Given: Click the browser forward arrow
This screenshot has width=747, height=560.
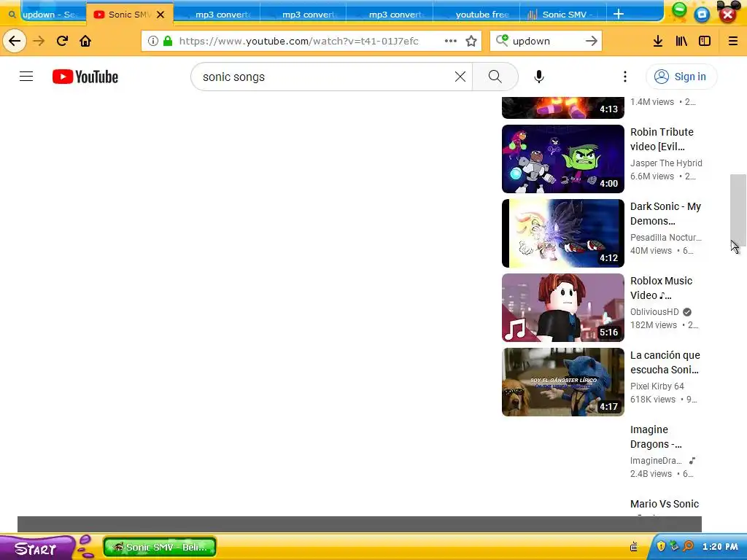Looking at the screenshot, I should pos(39,41).
